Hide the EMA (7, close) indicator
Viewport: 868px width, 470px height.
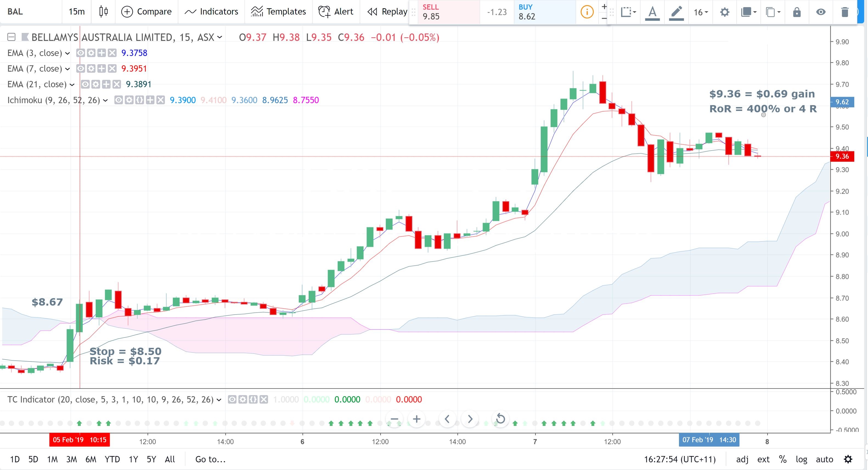click(80, 69)
